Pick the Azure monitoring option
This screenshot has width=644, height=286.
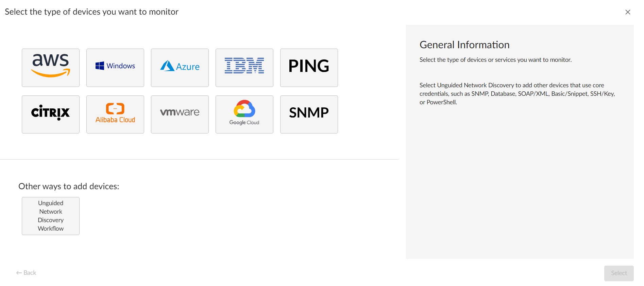180,68
